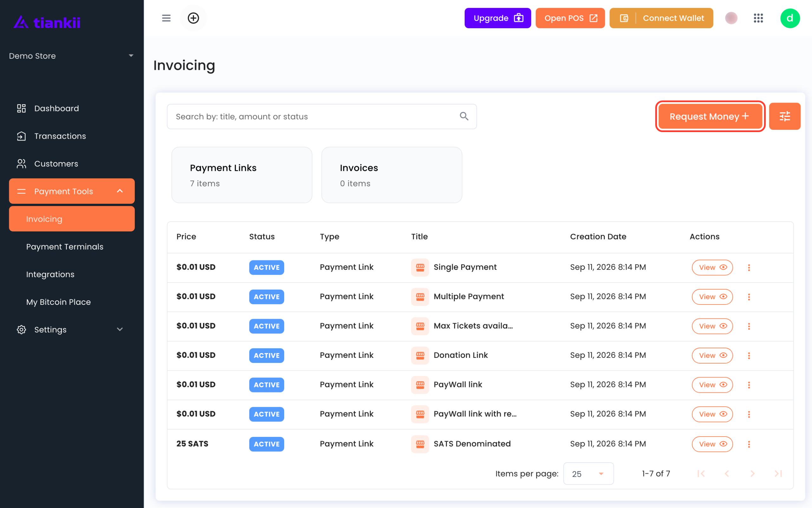The height and width of the screenshot is (508, 812).
Task: Open Customers in sidebar
Action: click(x=71, y=164)
